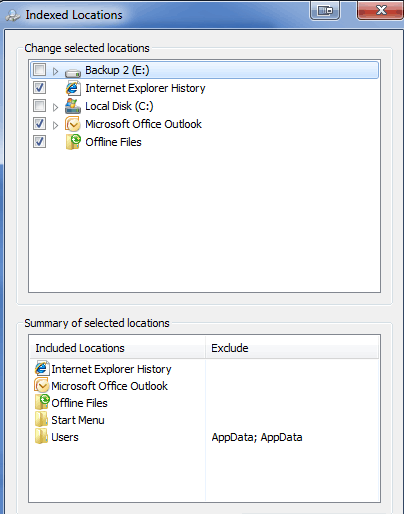Viewport: 404px width, 514px height.
Task: Click the Start Menu folder icon
Action: pos(42,420)
